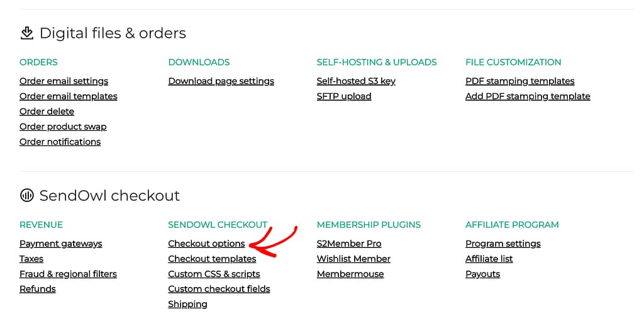Select Custom checkout fields link
This screenshot has width=644, height=326.
pos(219,289)
